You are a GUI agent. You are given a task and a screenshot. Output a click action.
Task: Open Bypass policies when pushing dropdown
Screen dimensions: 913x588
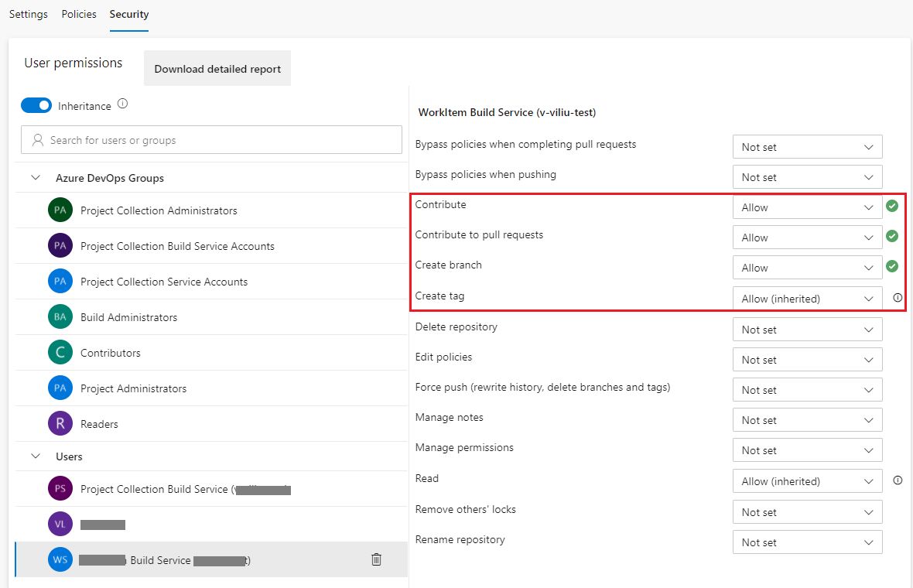coord(807,177)
